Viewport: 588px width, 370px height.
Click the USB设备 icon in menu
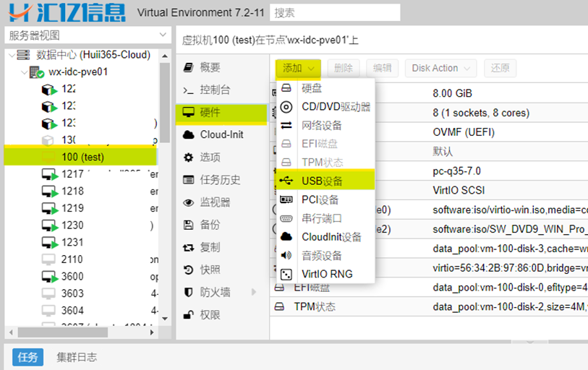(x=286, y=181)
